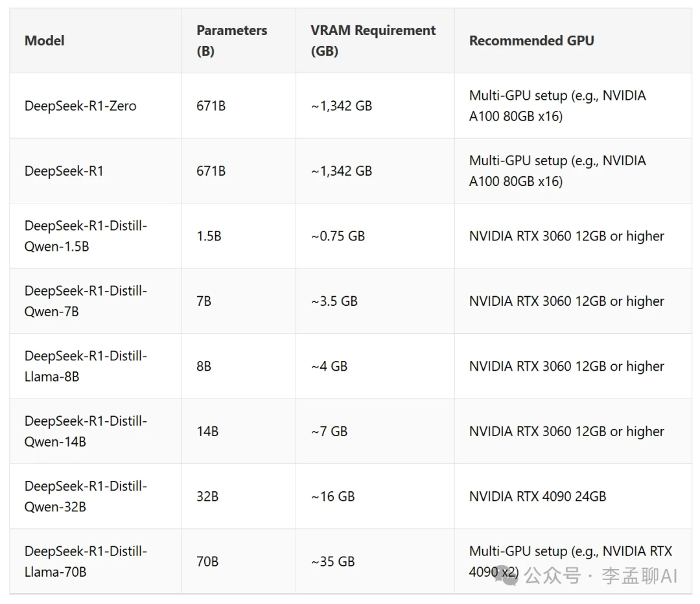Click the Recommended GPU column header

coord(531,41)
